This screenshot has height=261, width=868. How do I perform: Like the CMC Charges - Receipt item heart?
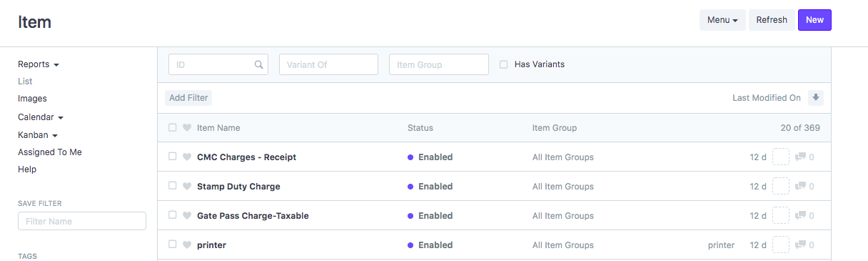[187, 157]
